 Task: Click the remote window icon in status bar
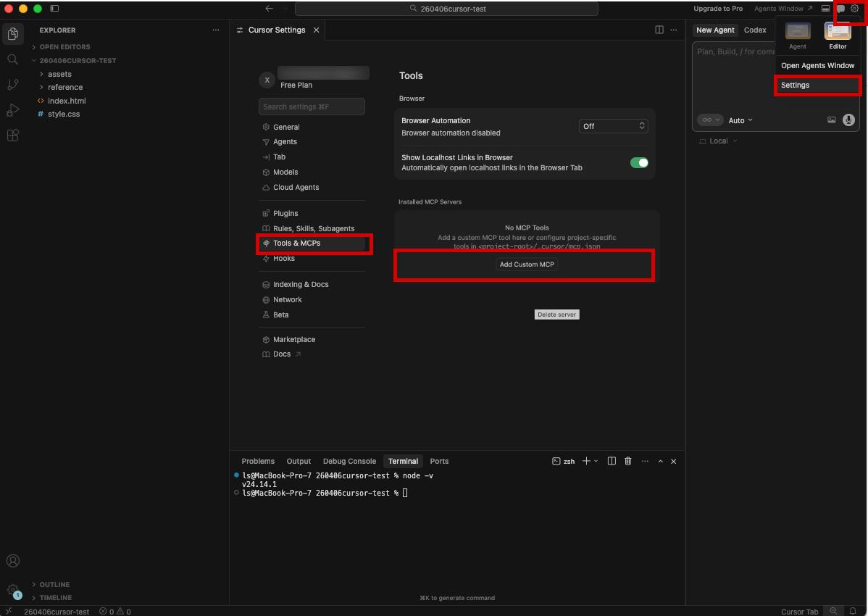click(x=8, y=611)
